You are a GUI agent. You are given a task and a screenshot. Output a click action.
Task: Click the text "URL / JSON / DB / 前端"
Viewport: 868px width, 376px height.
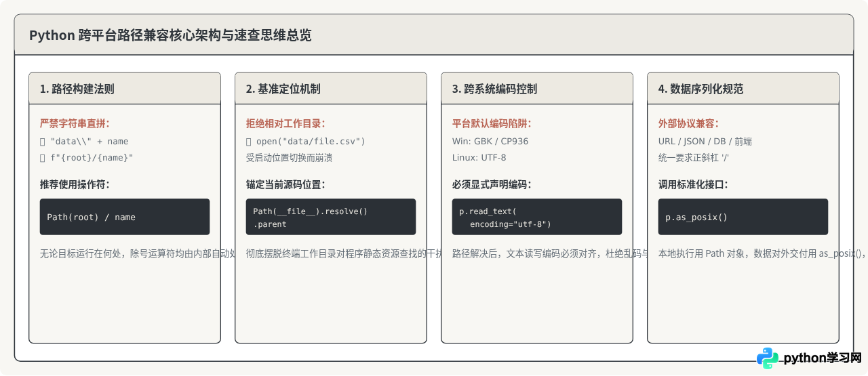coord(705,142)
